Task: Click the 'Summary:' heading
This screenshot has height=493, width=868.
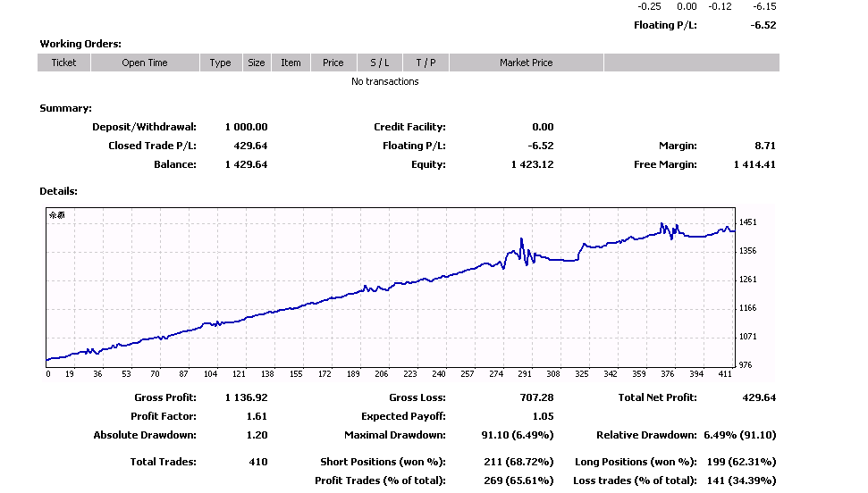Action: click(x=65, y=108)
